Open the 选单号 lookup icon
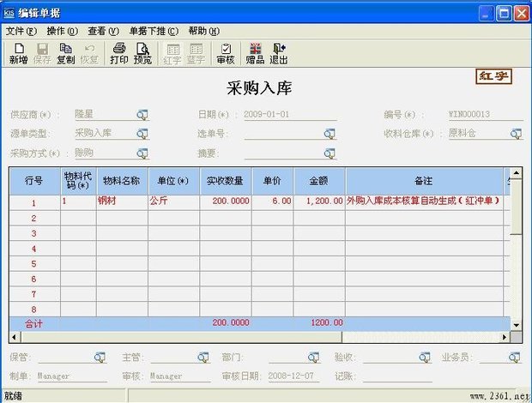 [329, 134]
